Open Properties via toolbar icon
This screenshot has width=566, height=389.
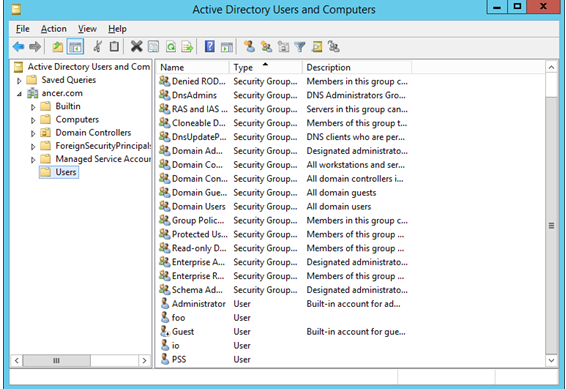click(153, 47)
